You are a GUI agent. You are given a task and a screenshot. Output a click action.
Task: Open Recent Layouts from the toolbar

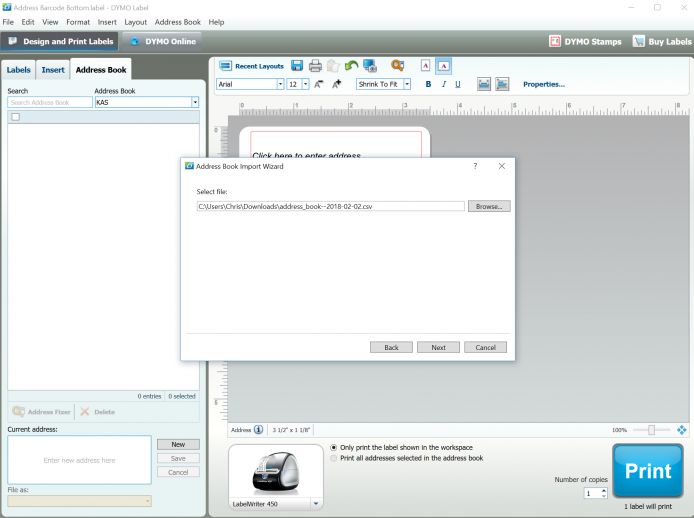(x=252, y=66)
